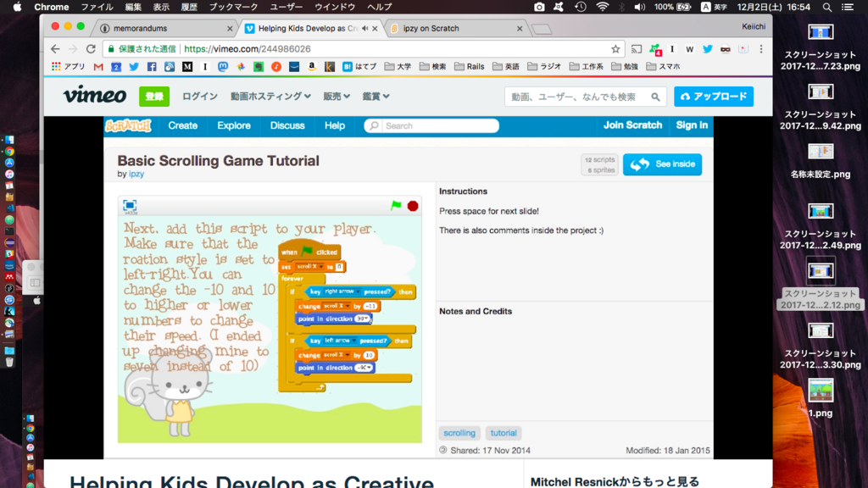This screenshot has height=488, width=868.
Task: Open the Time Machine menu bar icon
Action: tap(580, 7)
